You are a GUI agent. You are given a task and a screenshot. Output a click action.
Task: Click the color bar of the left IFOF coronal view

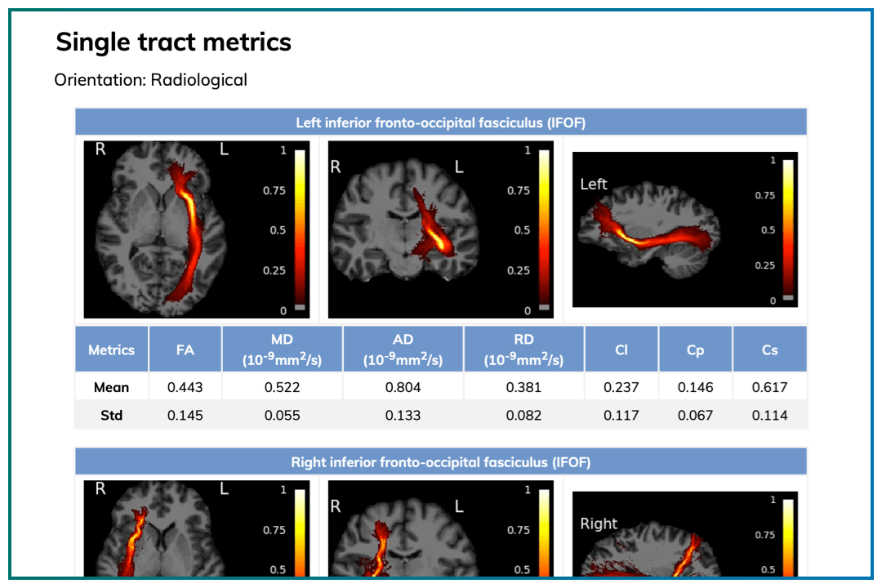[x=544, y=229]
